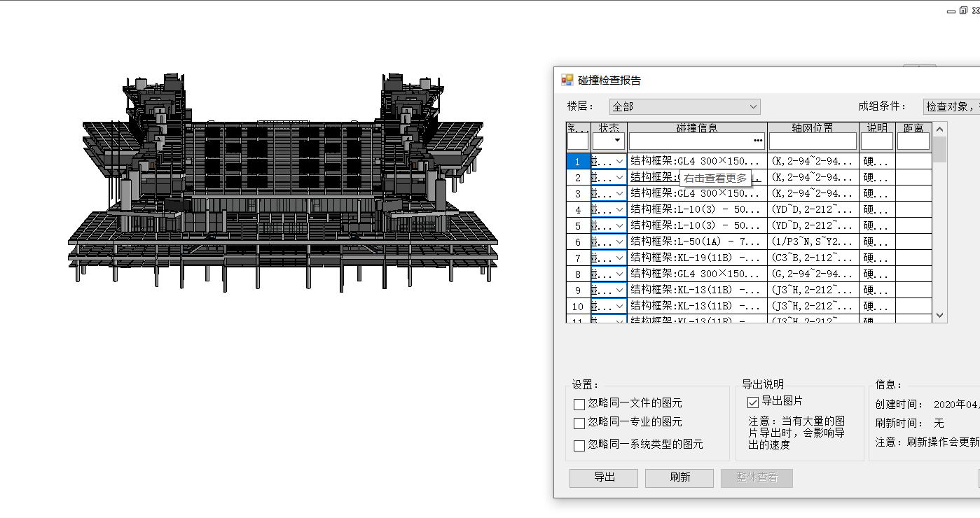Click the 刷新 button
Screen dimensions: 980x518
point(679,477)
